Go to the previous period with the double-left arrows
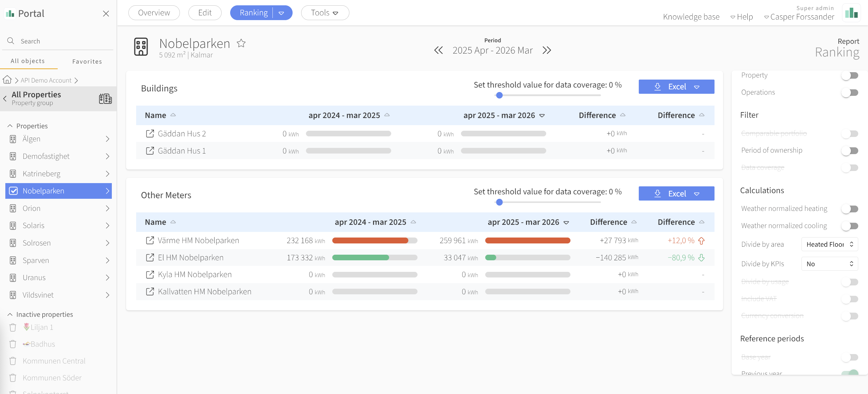 438,50
